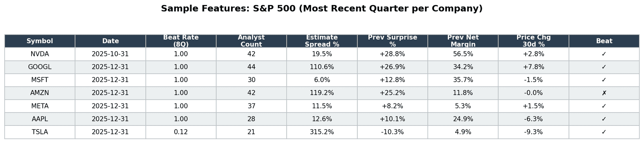Click the Price Chg 30d % header

point(533,41)
